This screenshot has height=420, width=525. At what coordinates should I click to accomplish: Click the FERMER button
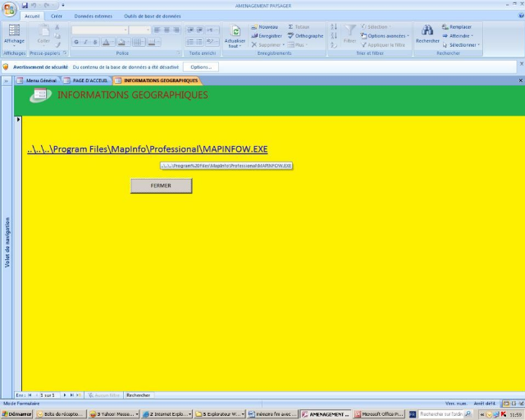tap(161, 185)
